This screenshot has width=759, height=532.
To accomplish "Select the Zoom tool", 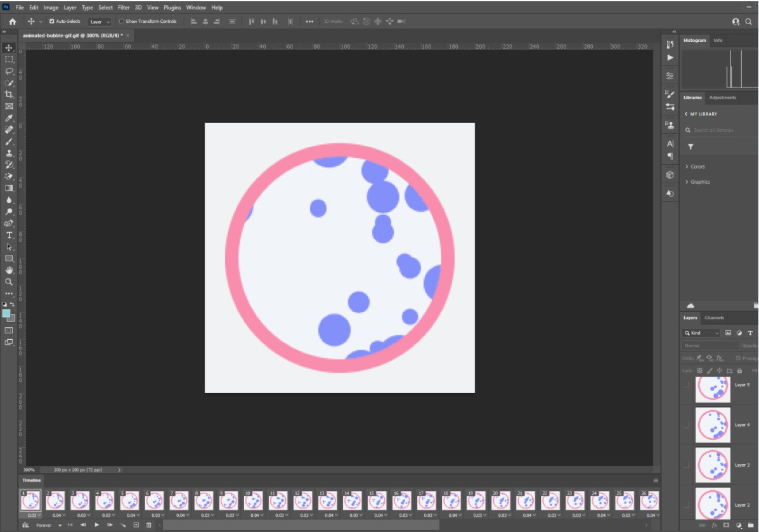I will coord(9,283).
